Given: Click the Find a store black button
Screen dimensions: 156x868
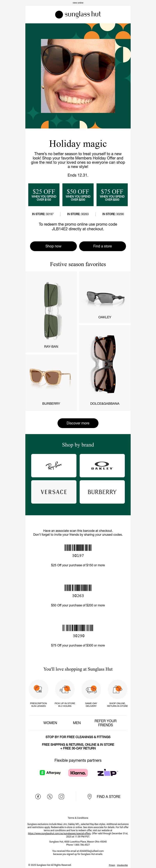Looking at the screenshot, I should click(x=103, y=246).
